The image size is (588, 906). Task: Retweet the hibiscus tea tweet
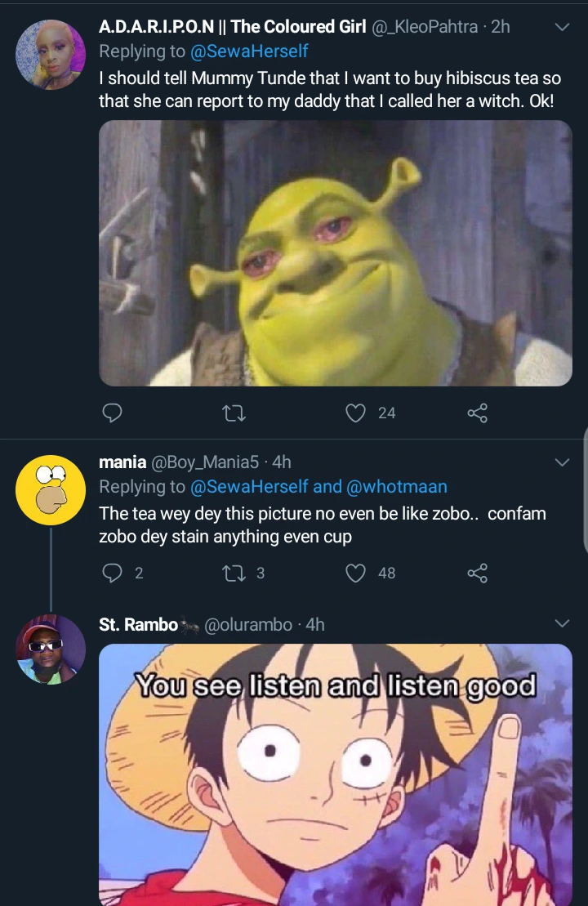234,413
